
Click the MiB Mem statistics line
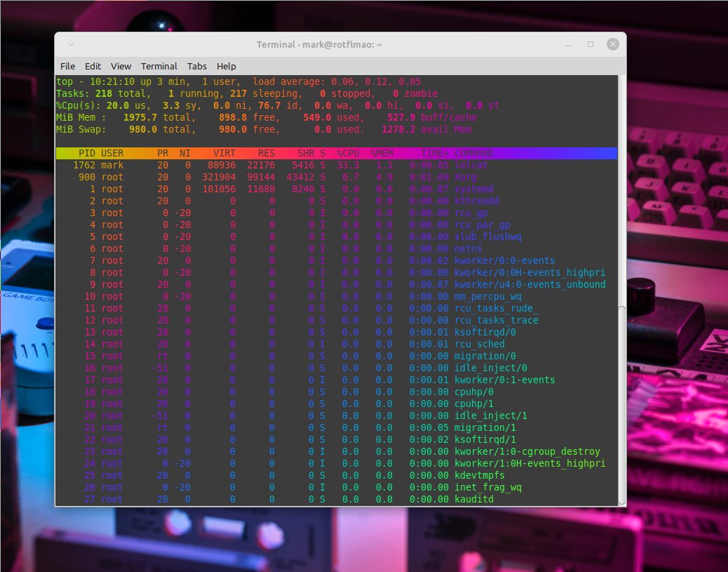click(x=210, y=117)
